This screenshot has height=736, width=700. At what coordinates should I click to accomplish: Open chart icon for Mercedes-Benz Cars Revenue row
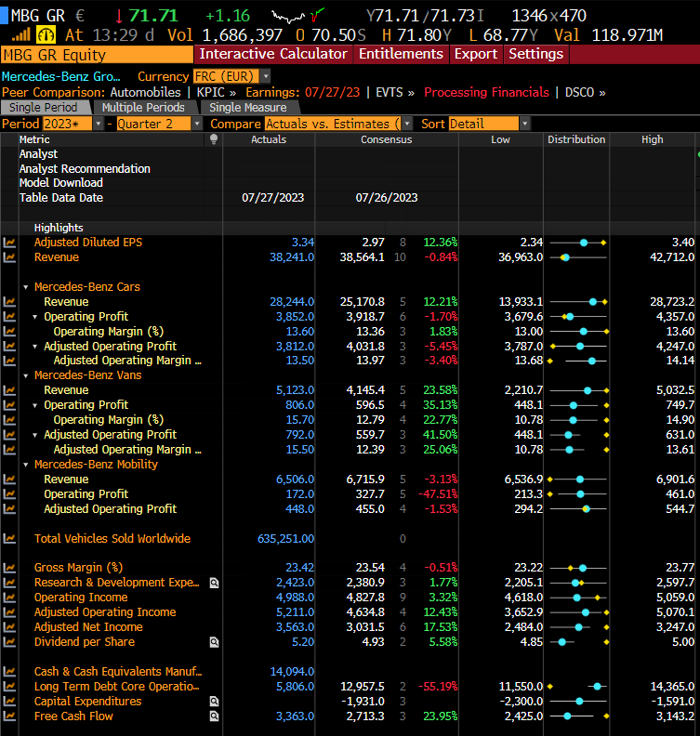coord(9,302)
